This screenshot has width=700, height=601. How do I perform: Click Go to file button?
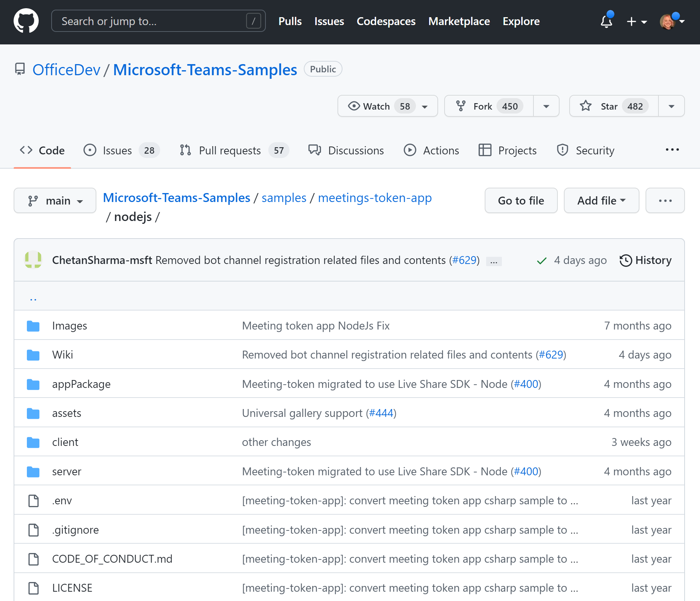tap(521, 200)
